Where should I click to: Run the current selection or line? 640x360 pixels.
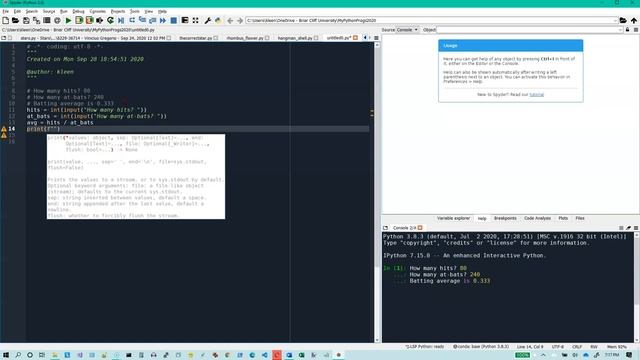pyautogui.click(x=100, y=20)
